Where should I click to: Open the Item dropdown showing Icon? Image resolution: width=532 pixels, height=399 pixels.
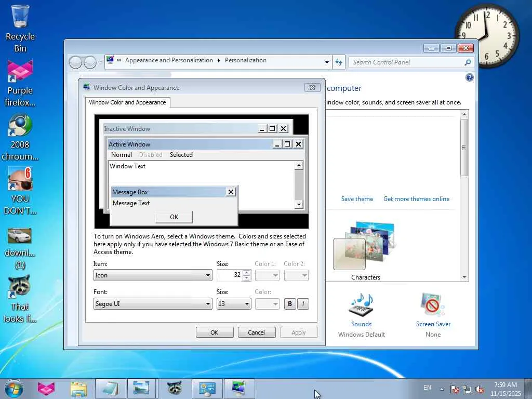point(153,275)
